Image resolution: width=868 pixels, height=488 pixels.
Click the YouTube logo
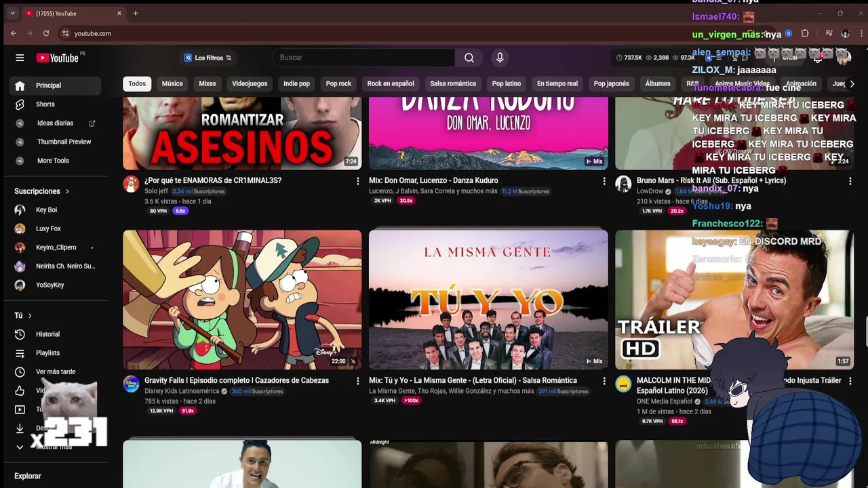pyautogui.click(x=58, y=58)
